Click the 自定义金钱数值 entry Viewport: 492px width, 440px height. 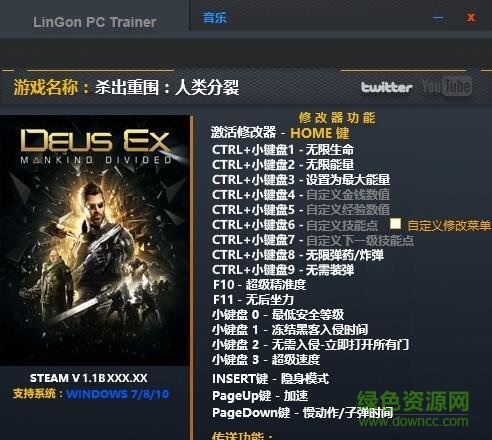point(301,195)
